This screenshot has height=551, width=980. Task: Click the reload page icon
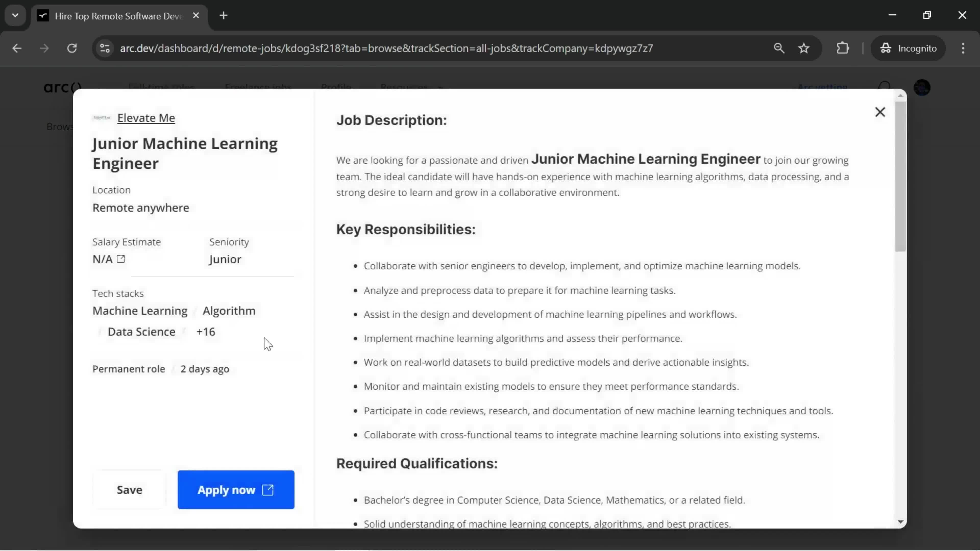point(72,48)
